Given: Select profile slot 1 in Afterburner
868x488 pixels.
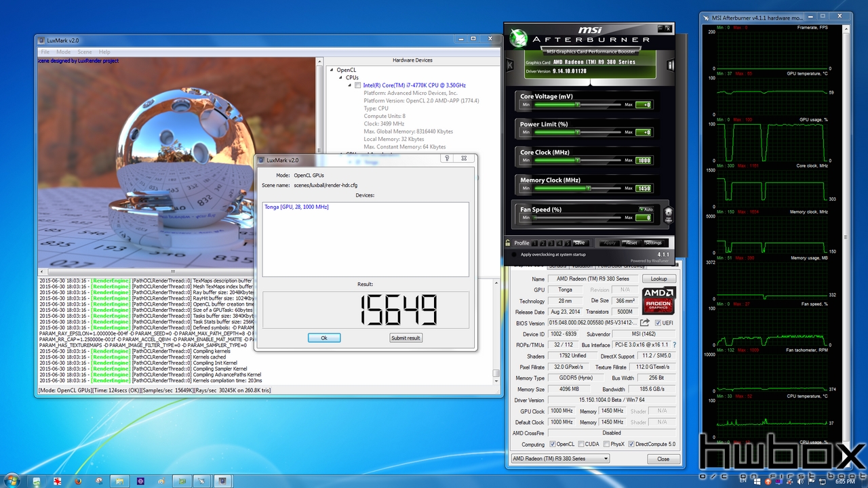Looking at the screenshot, I should point(535,243).
